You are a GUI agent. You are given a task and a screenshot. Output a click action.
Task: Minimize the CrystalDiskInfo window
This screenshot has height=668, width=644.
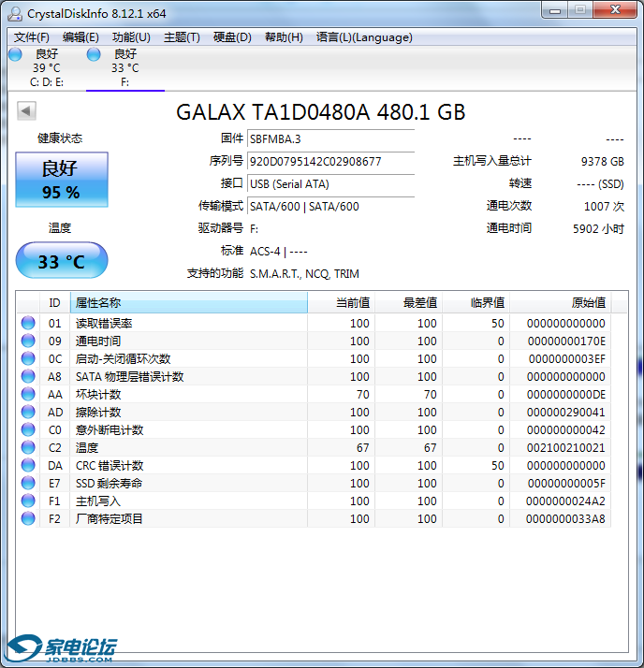click(x=555, y=10)
